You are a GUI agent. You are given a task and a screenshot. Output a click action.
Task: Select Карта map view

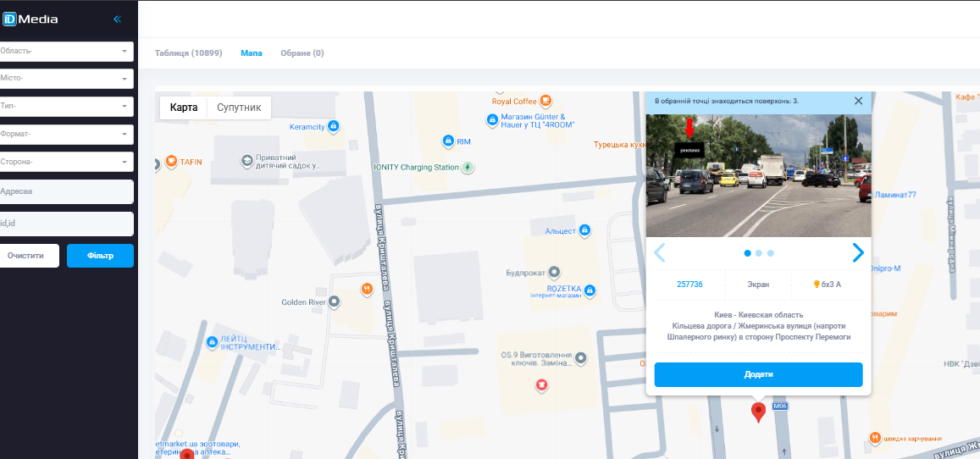[x=184, y=108]
